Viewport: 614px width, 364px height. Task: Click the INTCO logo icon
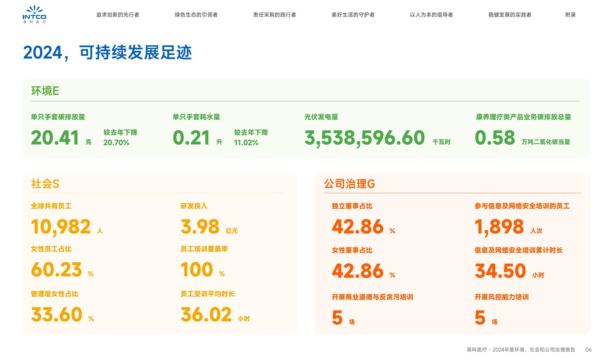(34, 14)
